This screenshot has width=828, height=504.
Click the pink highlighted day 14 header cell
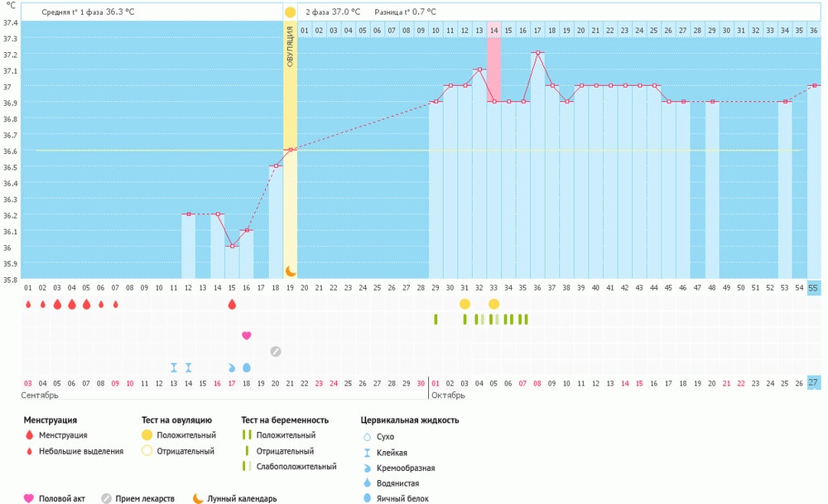click(x=493, y=30)
